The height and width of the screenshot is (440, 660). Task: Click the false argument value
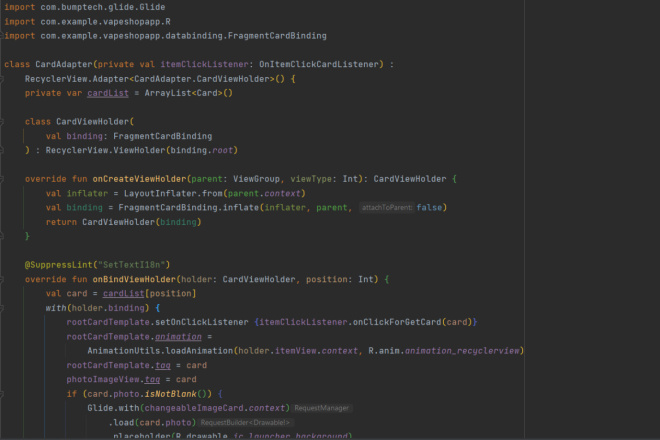[x=429, y=208]
